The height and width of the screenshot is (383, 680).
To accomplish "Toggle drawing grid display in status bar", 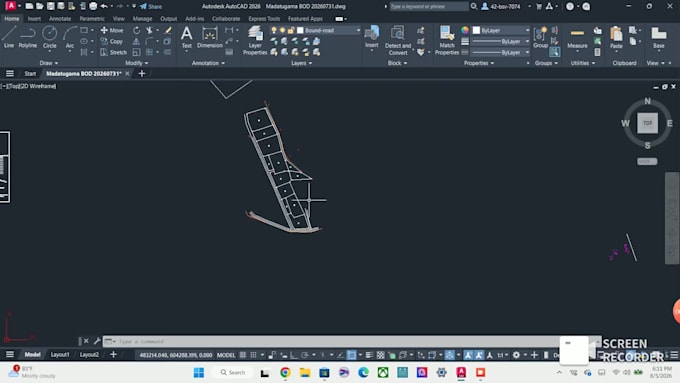I will tap(243, 355).
